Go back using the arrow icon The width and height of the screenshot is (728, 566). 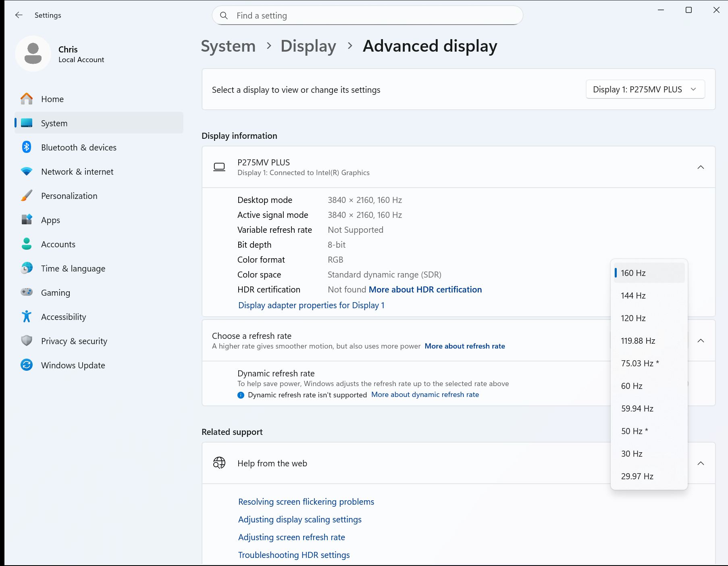[x=19, y=15]
